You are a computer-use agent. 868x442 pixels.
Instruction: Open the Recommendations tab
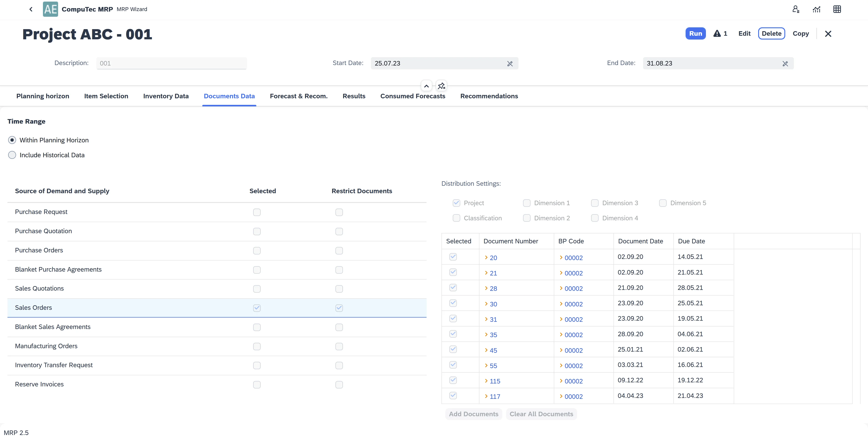tap(489, 96)
